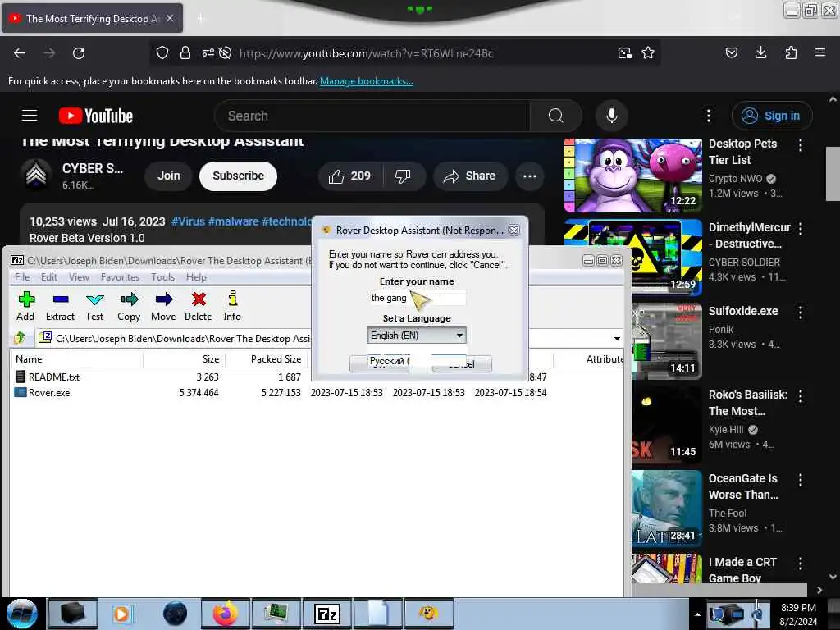Screen dimensions: 840x630
Task: Click the 7-Zip Move toolbar icon
Action: pos(163,306)
